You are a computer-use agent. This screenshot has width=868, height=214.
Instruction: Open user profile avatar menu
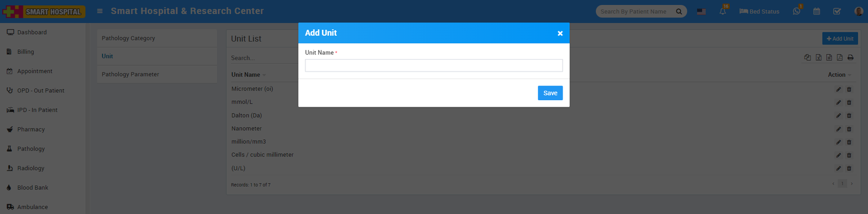tap(859, 11)
